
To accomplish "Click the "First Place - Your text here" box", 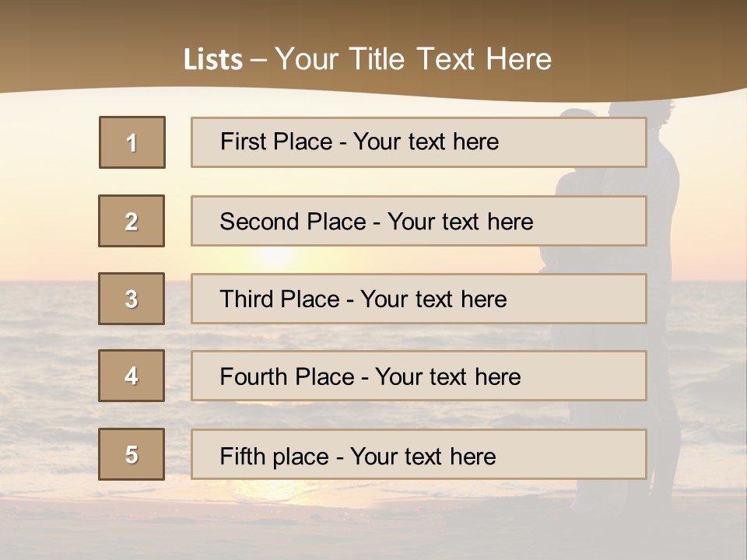I will pos(419,142).
